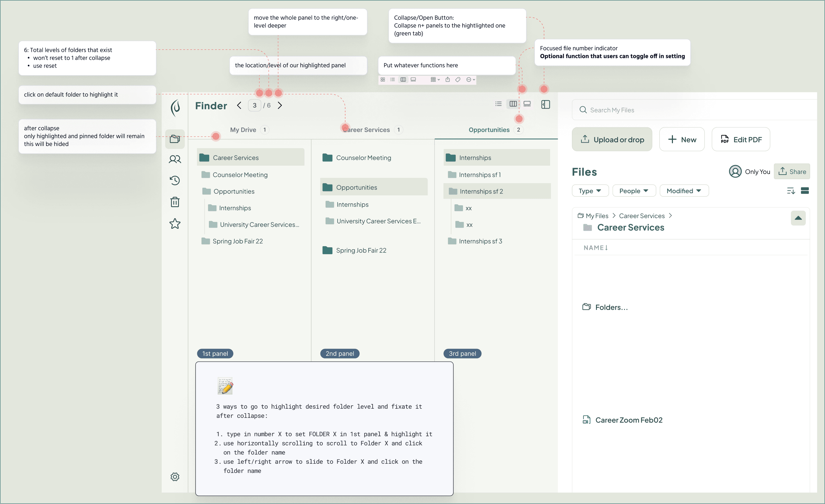Click the Share button
Viewport: 825px width, 504px height.
click(x=792, y=171)
